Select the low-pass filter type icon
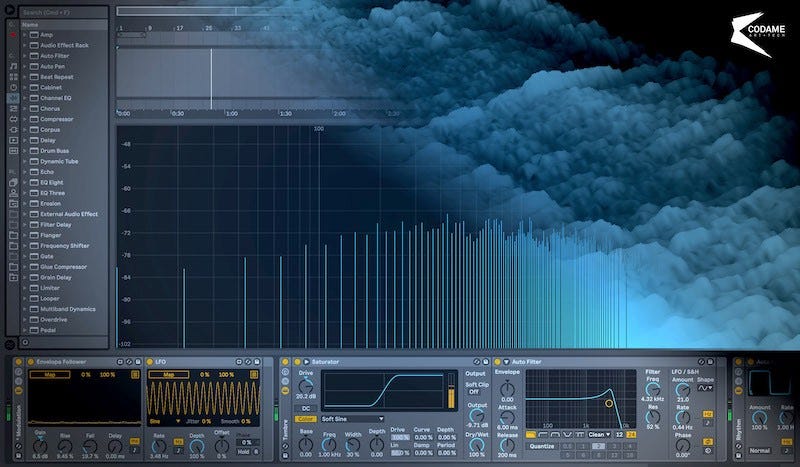Image resolution: width=800 pixels, height=467 pixels. [531, 434]
